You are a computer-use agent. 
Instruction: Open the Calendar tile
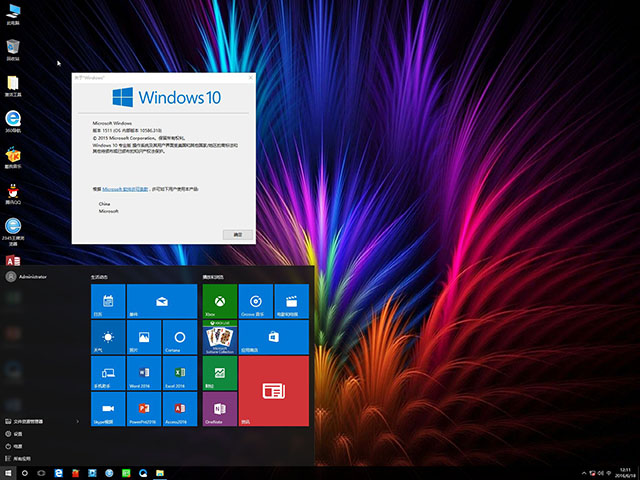click(x=106, y=301)
